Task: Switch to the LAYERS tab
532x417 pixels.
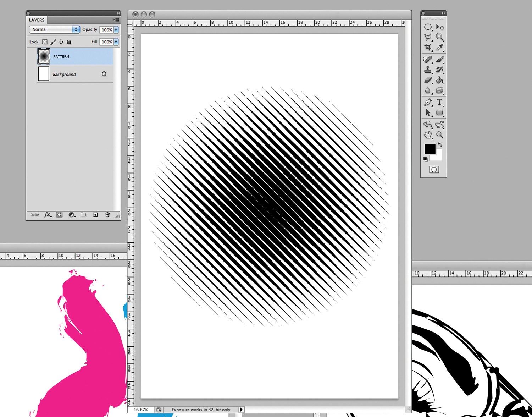Action: click(x=37, y=20)
